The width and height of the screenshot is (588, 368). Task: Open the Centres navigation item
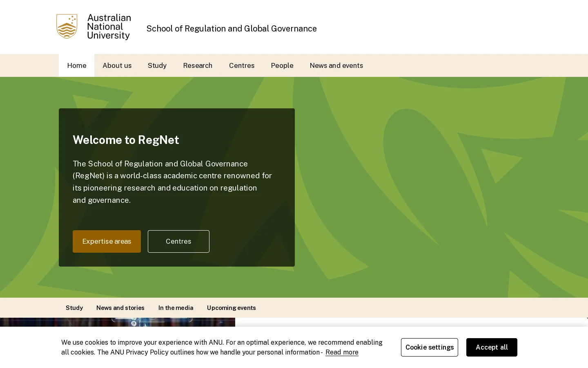pos(242,65)
